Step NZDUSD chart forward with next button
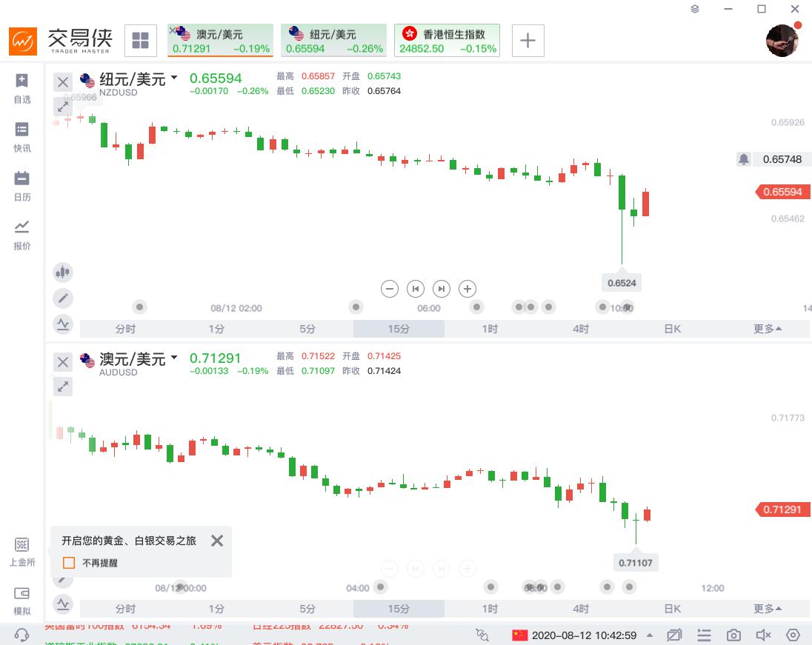The height and width of the screenshot is (645, 812). [x=441, y=289]
